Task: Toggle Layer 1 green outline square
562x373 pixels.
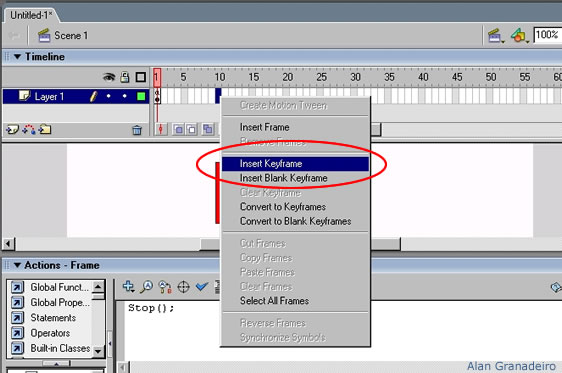Action: pyautogui.click(x=141, y=96)
